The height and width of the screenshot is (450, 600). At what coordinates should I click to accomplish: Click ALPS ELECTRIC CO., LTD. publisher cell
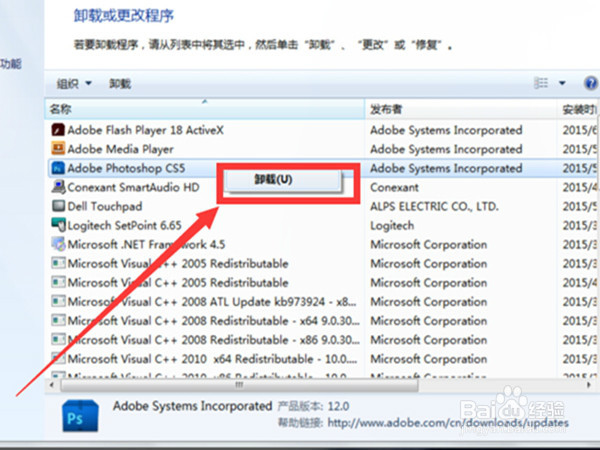click(434, 207)
